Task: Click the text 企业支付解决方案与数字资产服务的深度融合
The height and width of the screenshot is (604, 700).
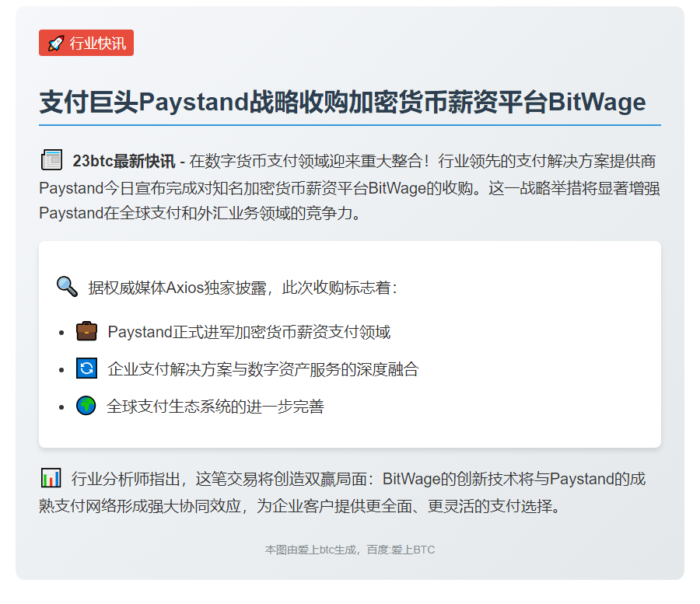Action: (263, 369)
